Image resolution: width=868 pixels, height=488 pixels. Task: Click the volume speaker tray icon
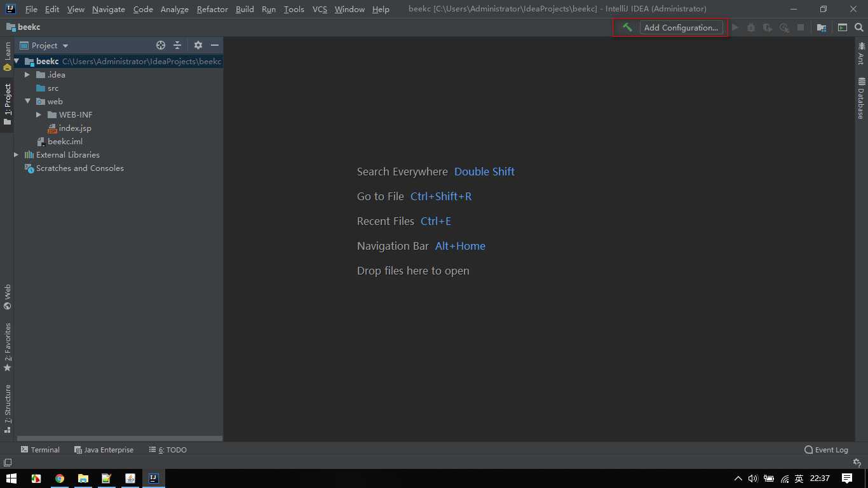(753, 478)
